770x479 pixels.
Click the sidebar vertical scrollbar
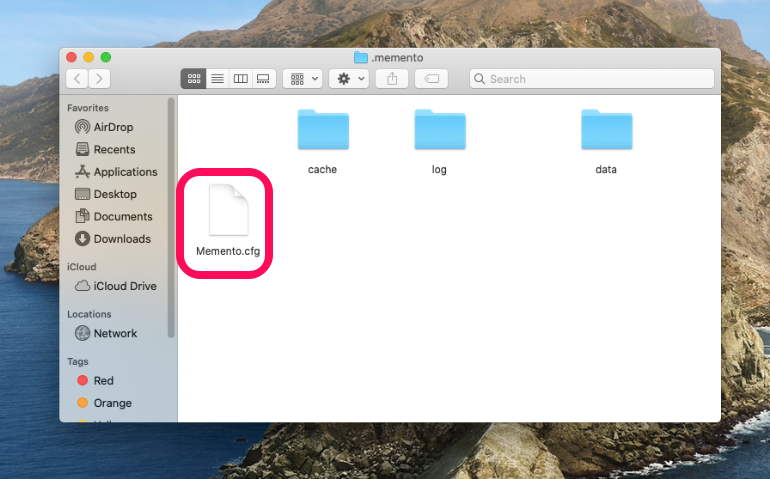(x=171, y=218)
